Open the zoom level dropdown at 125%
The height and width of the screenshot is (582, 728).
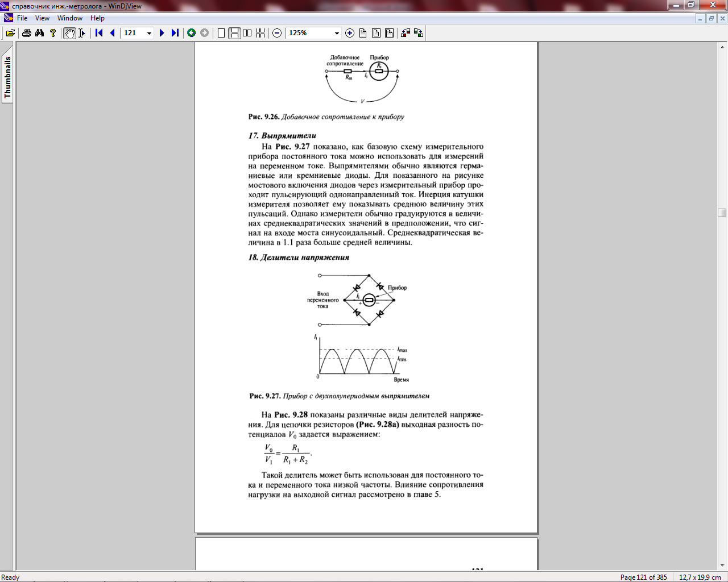(336, 33)
